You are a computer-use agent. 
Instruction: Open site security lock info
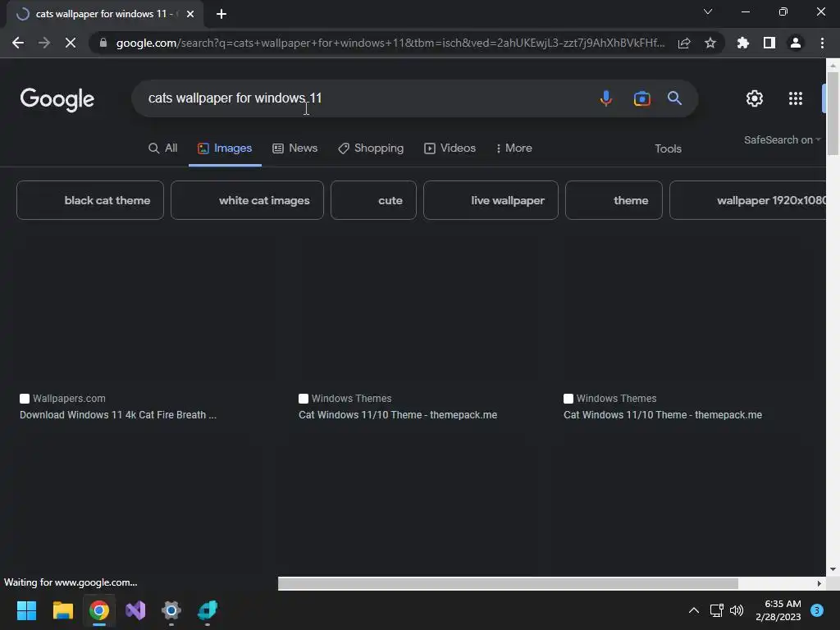click(x=103, y=43)
